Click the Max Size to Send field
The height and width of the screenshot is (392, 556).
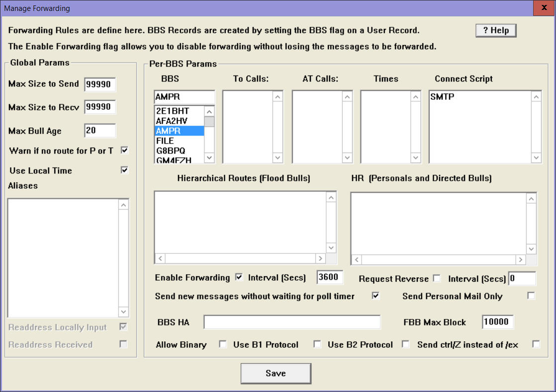tap(100, 84)
